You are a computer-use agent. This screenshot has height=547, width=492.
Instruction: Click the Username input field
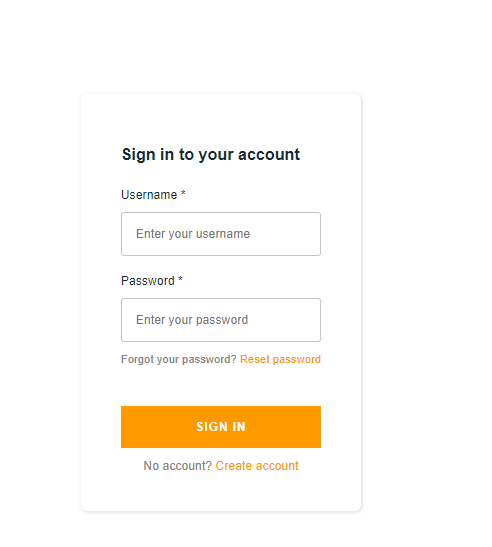pyautogui.click(x=221, y=234)
